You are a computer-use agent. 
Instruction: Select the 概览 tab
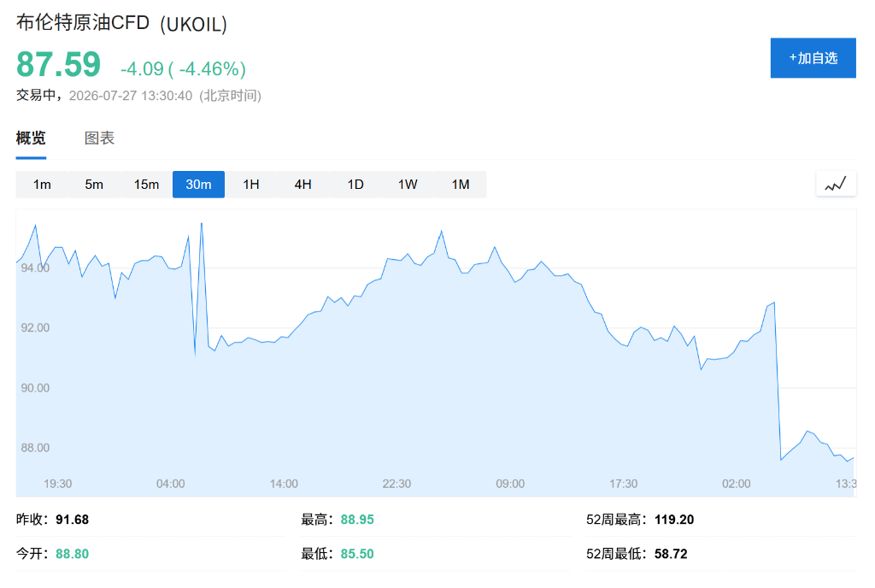click(31, 138)
